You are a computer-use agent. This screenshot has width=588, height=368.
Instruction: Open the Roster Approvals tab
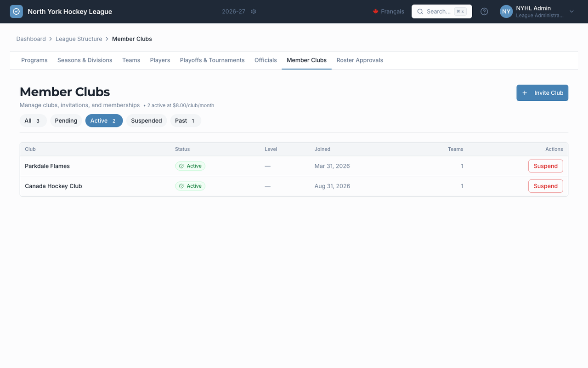[360, 60]
